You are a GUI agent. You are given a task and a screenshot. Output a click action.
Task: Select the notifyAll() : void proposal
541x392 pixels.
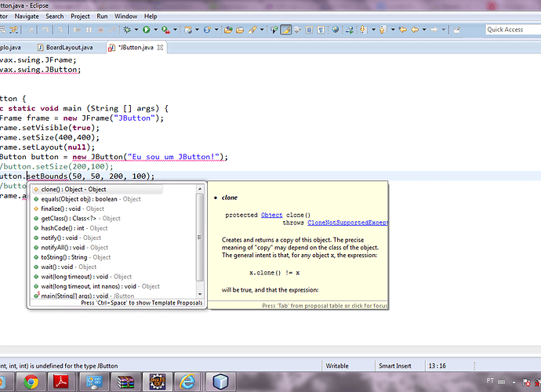coord(71,248)
